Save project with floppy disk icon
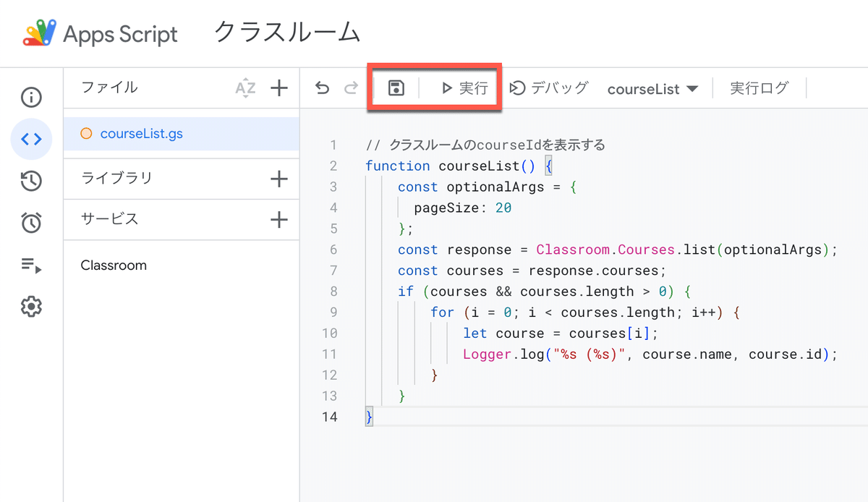 [x=396, y=88]
